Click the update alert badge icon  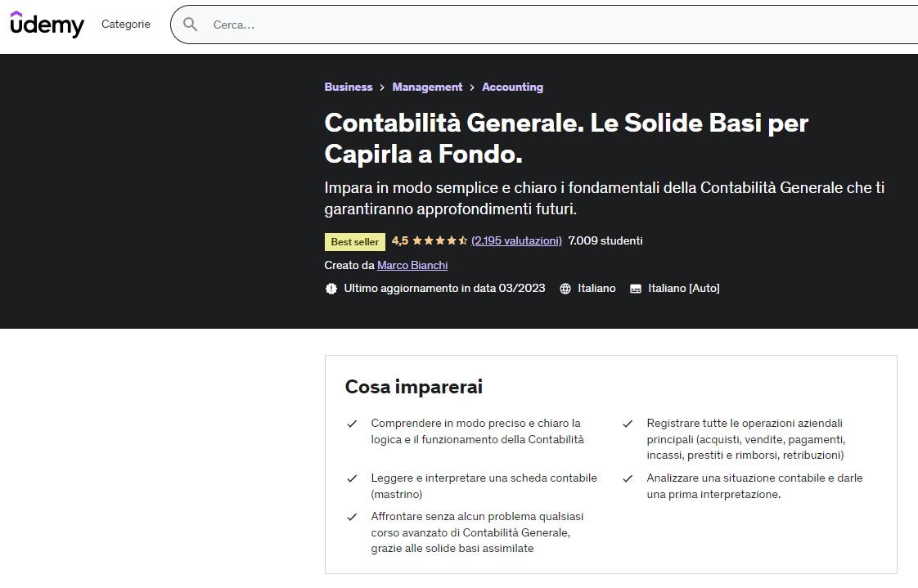(x=331, y=289)
